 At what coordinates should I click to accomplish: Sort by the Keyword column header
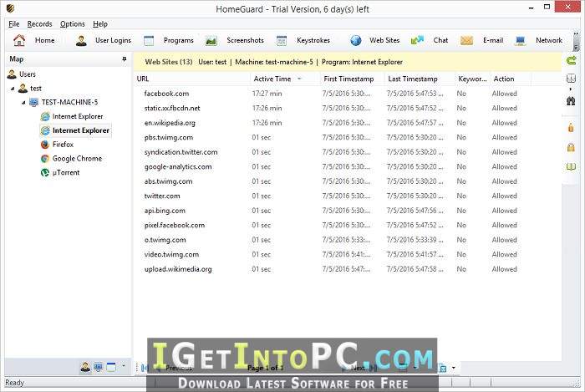point(473,79)
